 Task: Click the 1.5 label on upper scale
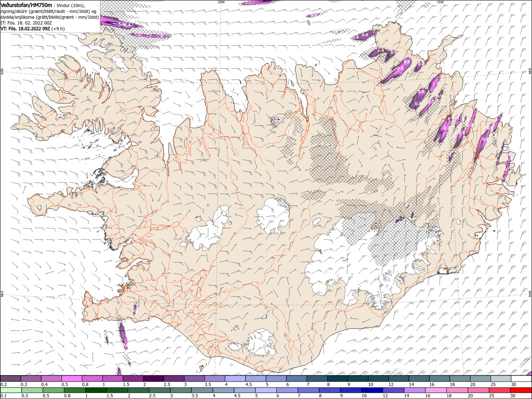point(126,384)
